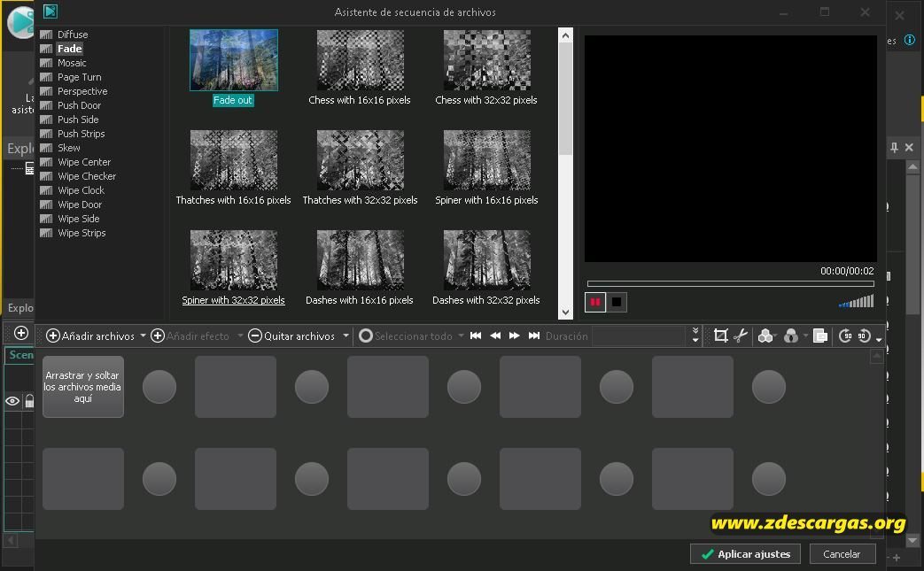The width and height of the screenshot is (924, 571).
Task: Click the Wipe Checker category icon
Action: (x=46, y=176)
